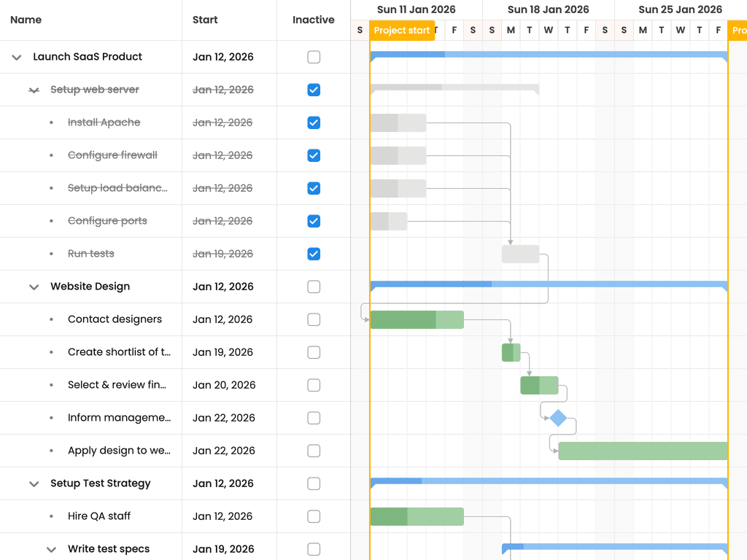This screenshot has width=747, height=560.
Task: Click the Hire QA staff progress bar
Action: point(417,517)
